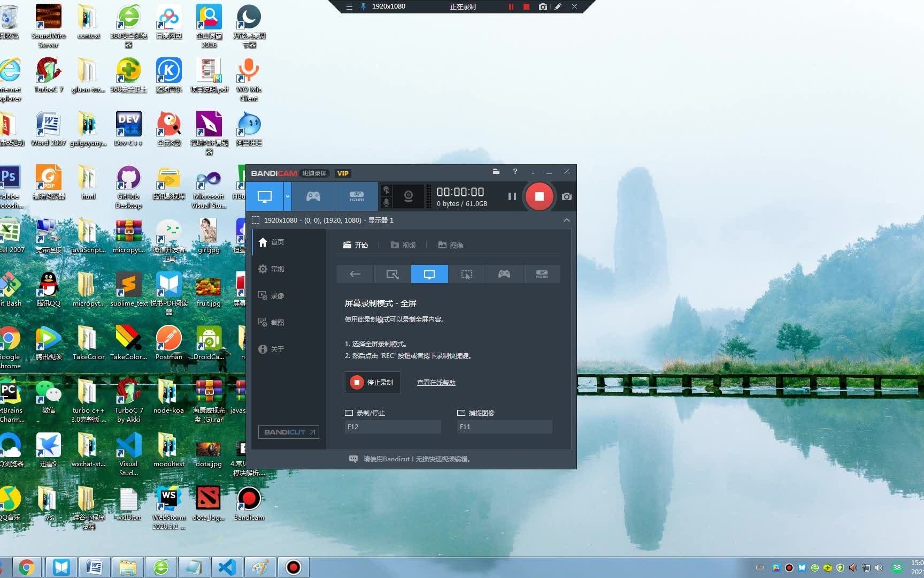Select game mode gamepad button in mode row

tap(504, 274)
